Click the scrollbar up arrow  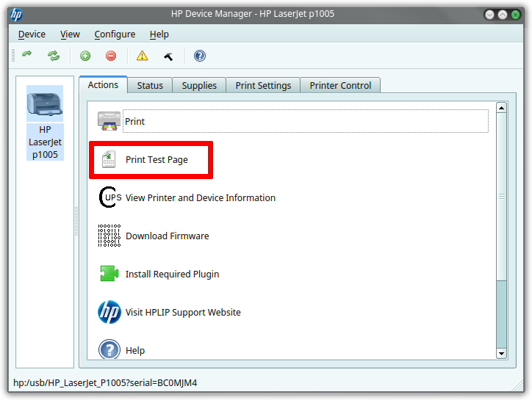point(501,108)
